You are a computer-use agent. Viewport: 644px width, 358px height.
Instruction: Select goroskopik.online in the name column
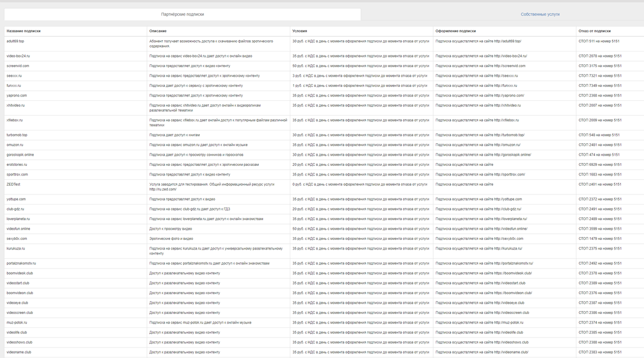[20, 155]
